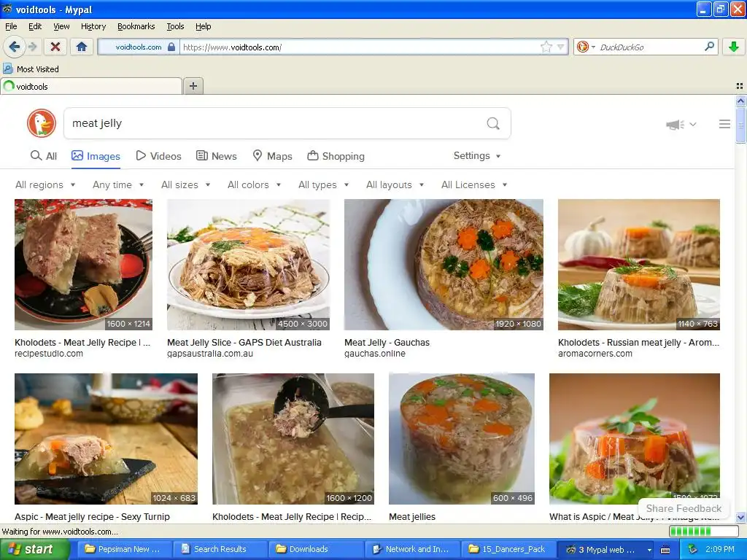Viewport: 747px width, 560px height.
Task: Open the 15_Dancers_Pack taskbar folder
Action: tap(508, 549)
